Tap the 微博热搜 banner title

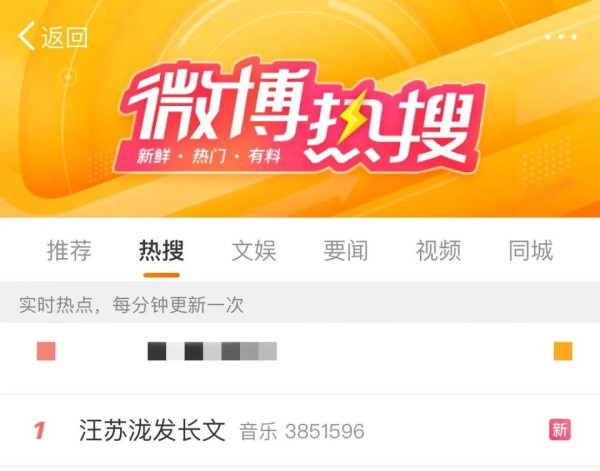300,111
